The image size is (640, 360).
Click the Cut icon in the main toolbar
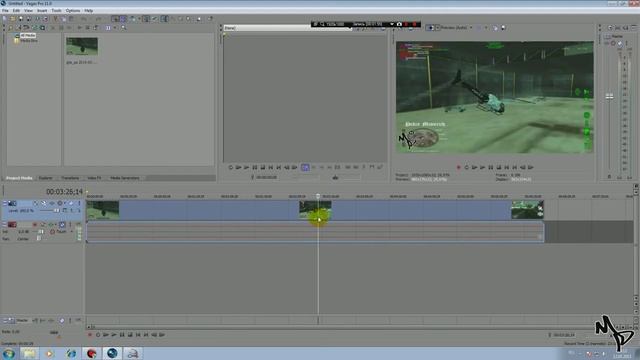click(56, 19)
